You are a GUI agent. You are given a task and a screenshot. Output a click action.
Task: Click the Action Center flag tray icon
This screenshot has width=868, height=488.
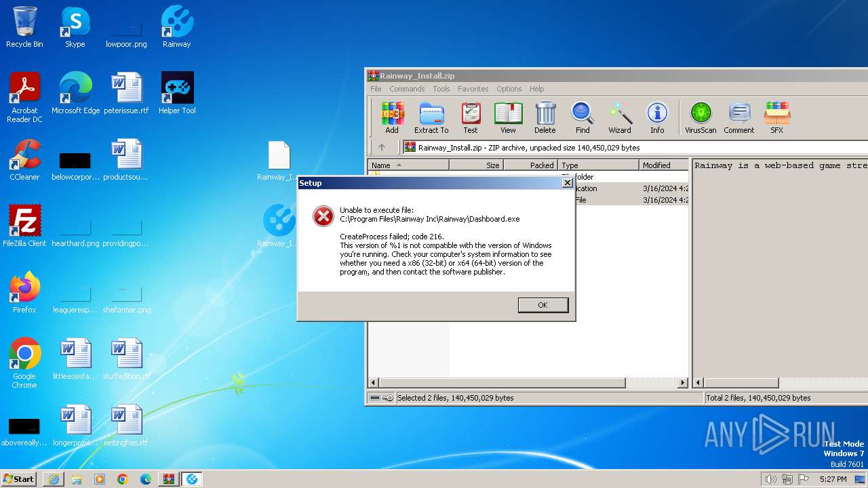pos(804,479)
